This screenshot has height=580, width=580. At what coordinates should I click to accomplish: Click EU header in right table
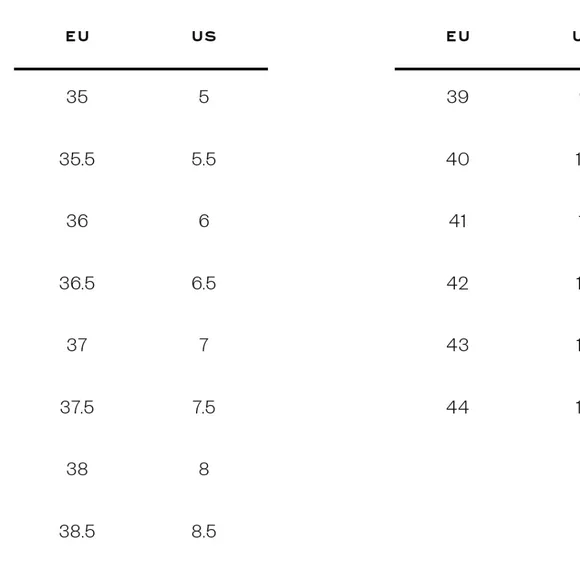coord(458,36)
